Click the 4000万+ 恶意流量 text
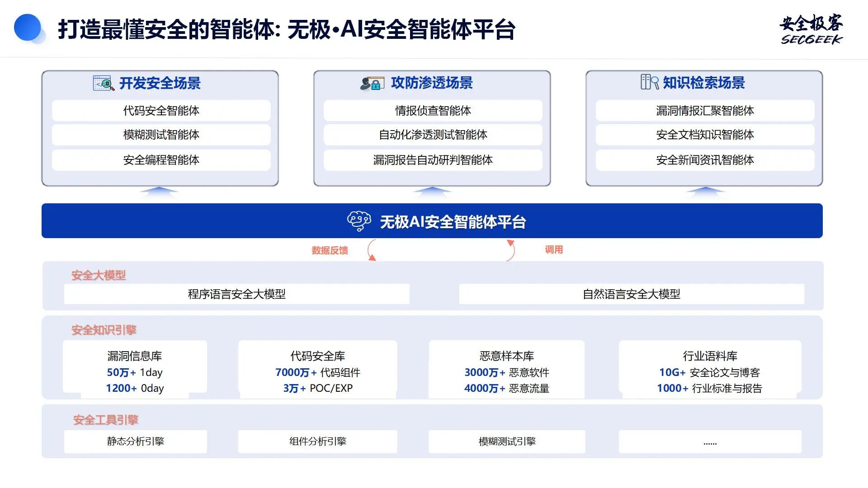 [x=507, y=388]
